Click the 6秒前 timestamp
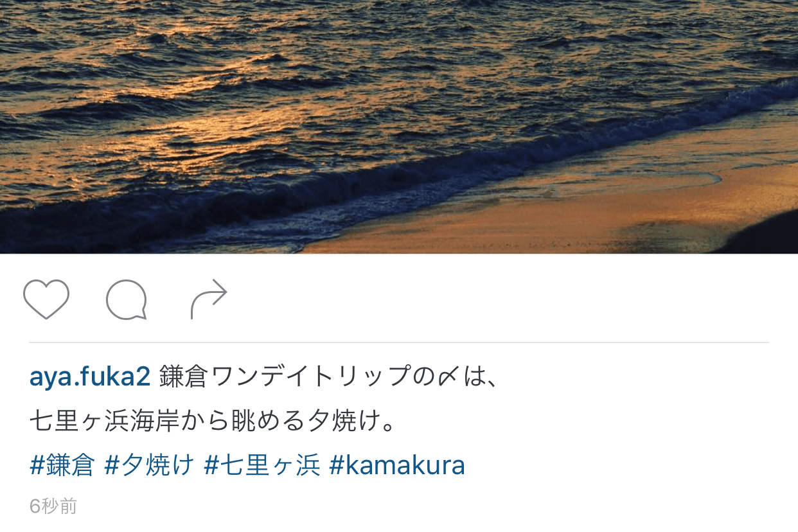The height and width of the screenshot is (532, 798). [x=53, y=506]
